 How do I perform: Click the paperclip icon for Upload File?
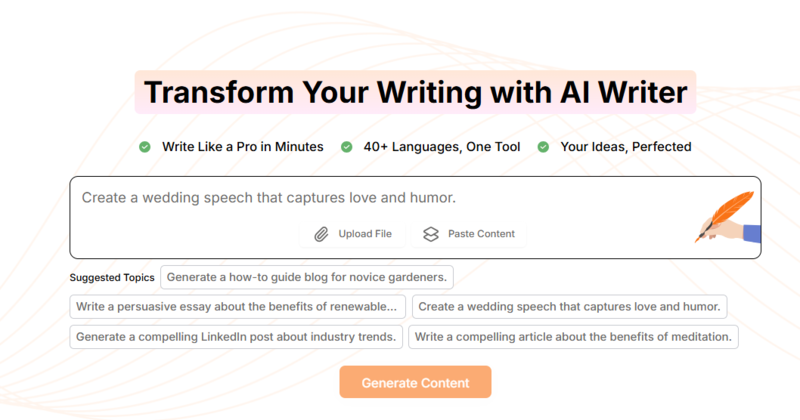[321, 234]
